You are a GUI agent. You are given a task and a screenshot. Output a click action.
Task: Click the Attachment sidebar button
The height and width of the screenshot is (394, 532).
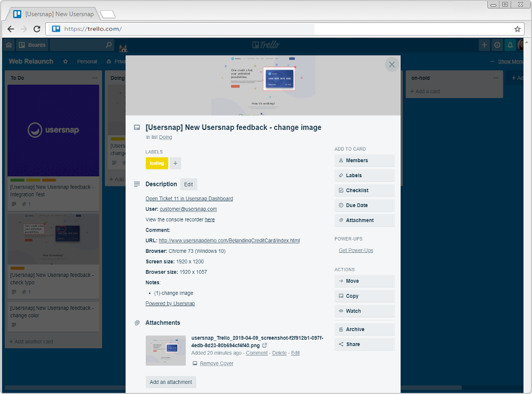point(364,220)
